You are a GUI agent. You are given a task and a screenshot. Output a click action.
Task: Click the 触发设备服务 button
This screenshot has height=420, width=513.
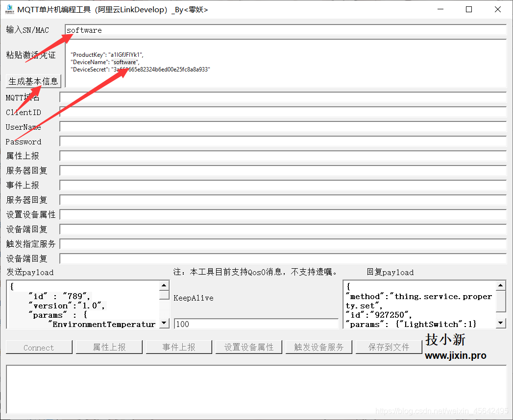coord(319,347)
